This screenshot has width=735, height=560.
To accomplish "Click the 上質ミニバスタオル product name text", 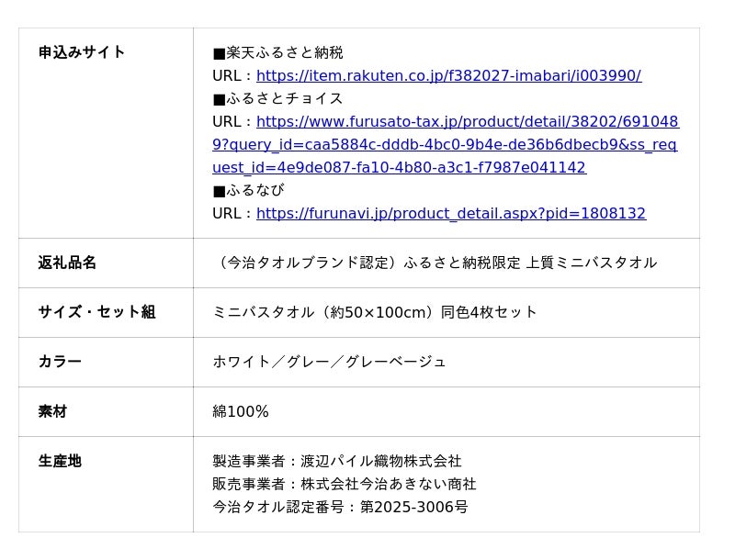I will [591, 263].
